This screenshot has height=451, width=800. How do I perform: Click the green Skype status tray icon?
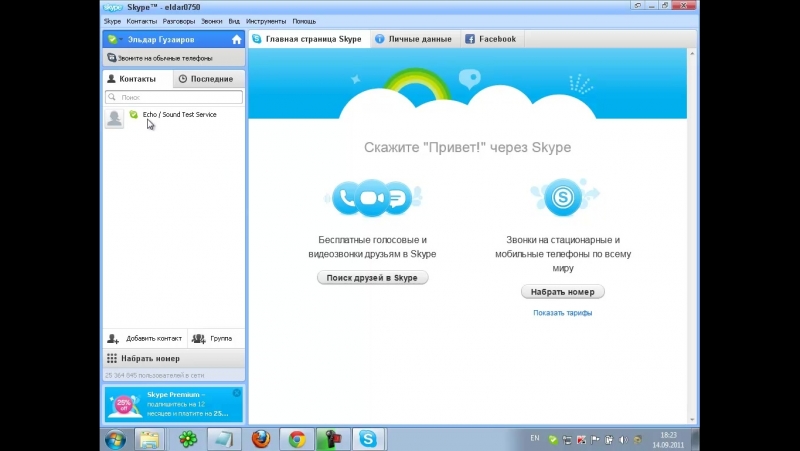[x=553, y=439]
